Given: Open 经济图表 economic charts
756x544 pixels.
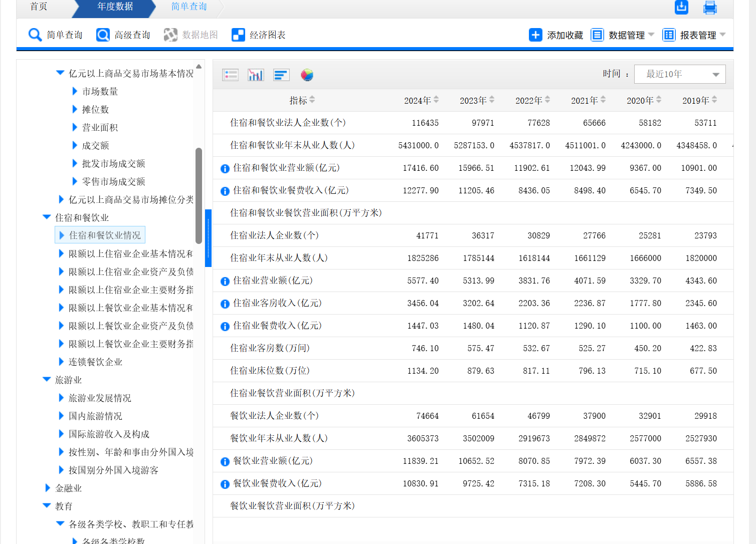Looking at the screenshot, I should coord(259,35).
